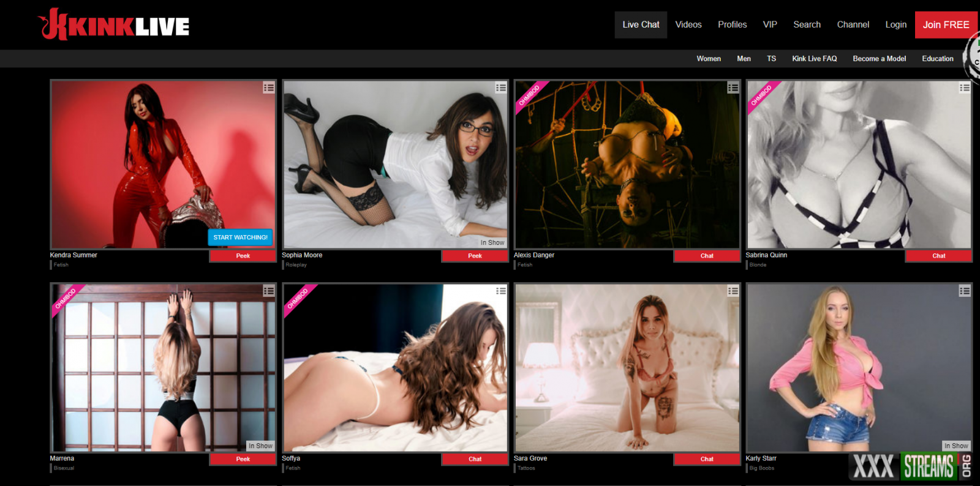Filter by the Men category
Screen dimensions: 980x486
(x=744, y=59)
